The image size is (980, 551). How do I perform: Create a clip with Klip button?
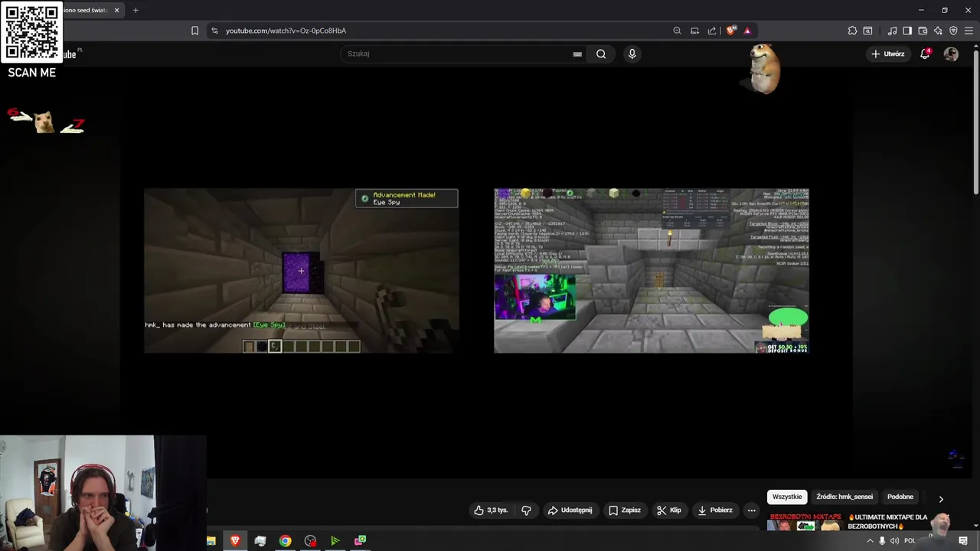[x=668, y=510]
